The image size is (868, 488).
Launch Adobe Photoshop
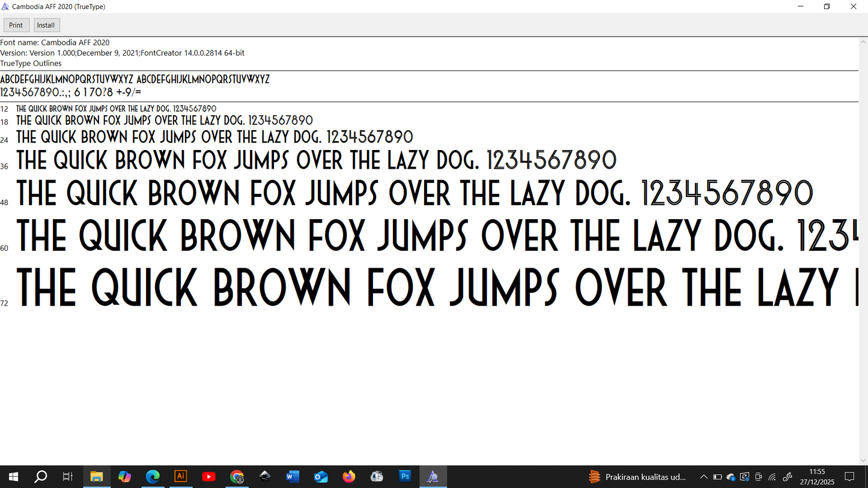point(405,476)
